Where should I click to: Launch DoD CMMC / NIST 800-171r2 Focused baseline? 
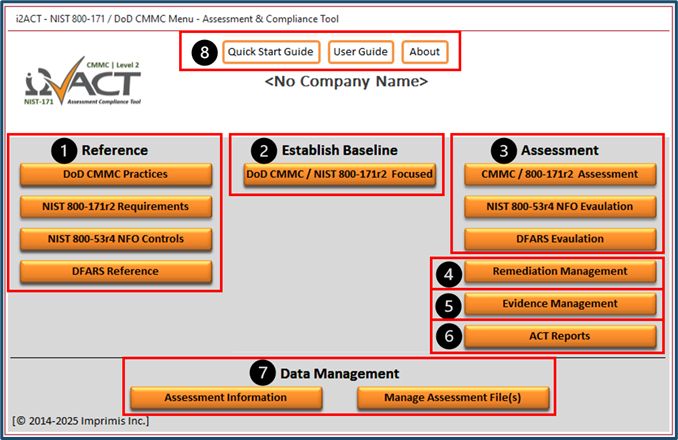[x=339, y=174]
